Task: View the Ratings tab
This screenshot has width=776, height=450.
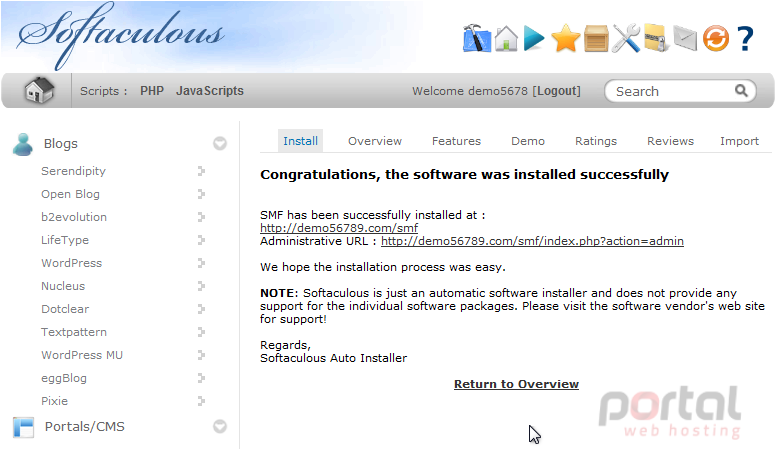Action: coord(596,141)
